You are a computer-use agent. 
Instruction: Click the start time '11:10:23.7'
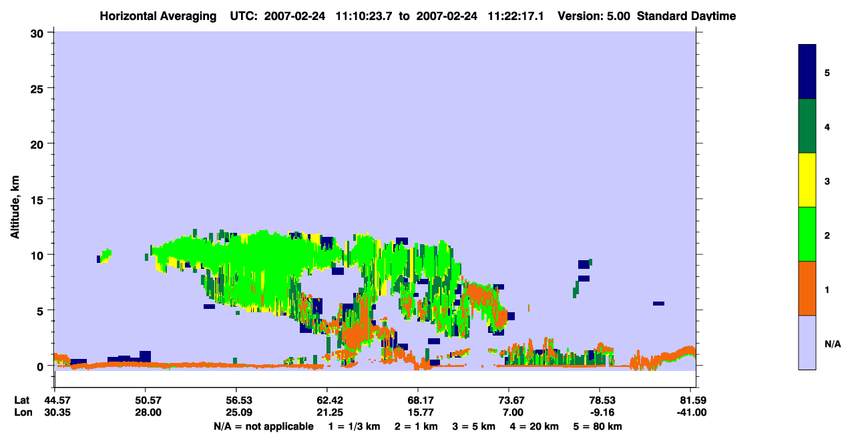pos(363,16)
